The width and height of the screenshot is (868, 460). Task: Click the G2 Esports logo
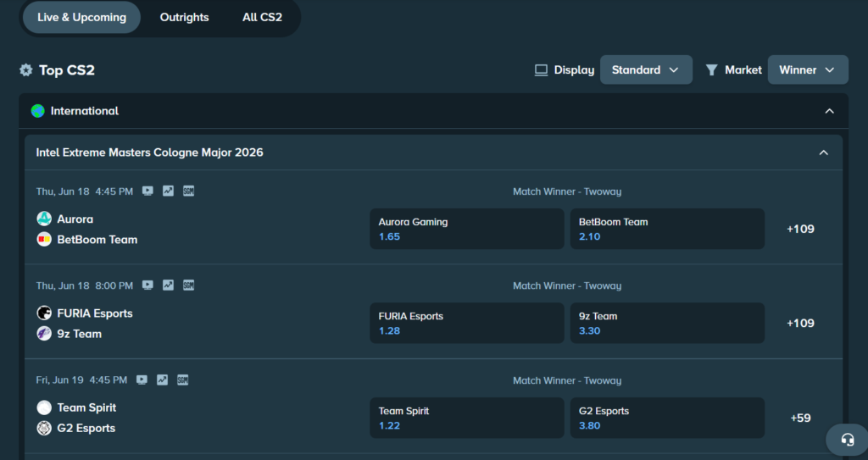[44, 428]
